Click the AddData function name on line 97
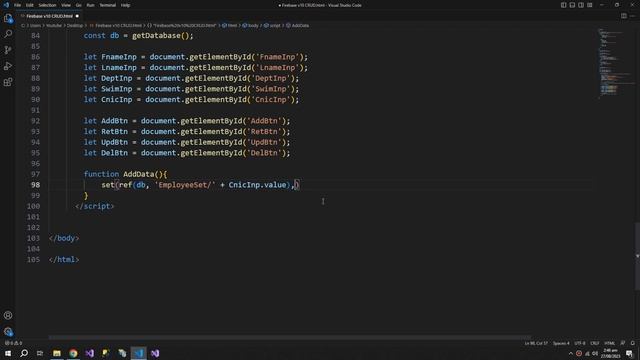640x360 pixels. [x=138, y=174]
